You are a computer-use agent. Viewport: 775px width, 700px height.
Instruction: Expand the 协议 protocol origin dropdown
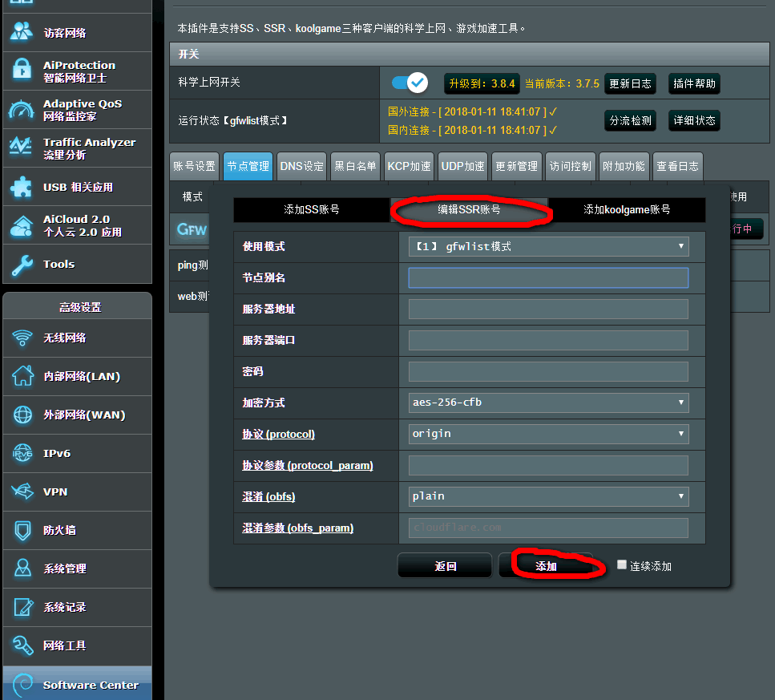[548, 434]
